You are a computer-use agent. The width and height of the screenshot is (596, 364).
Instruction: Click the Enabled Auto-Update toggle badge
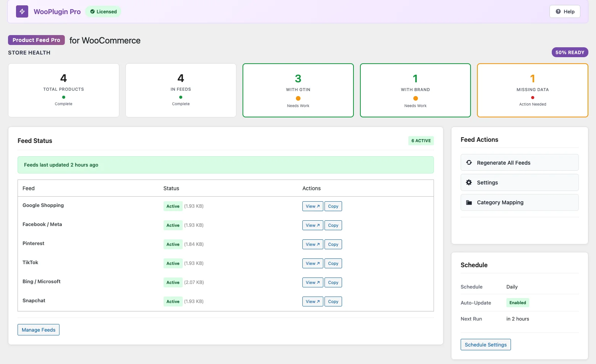(x=517, y=303)
